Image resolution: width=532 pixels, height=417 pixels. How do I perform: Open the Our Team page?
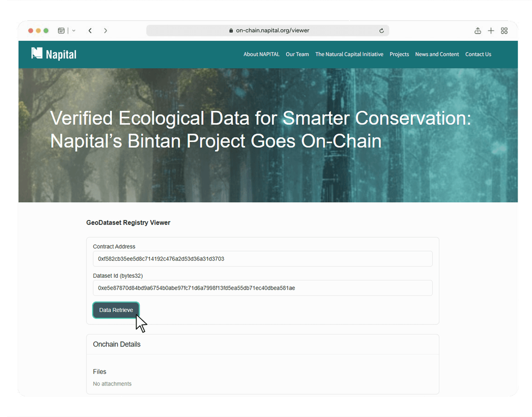click(297, 54)
